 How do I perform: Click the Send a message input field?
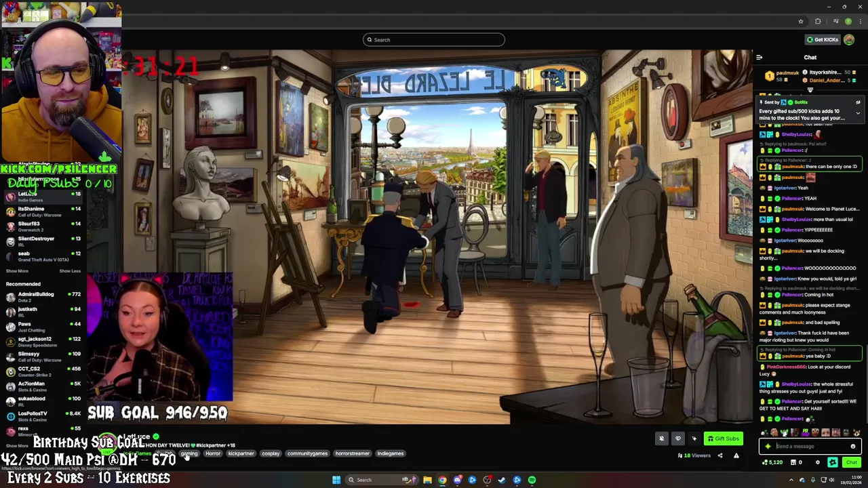[810, 446]
